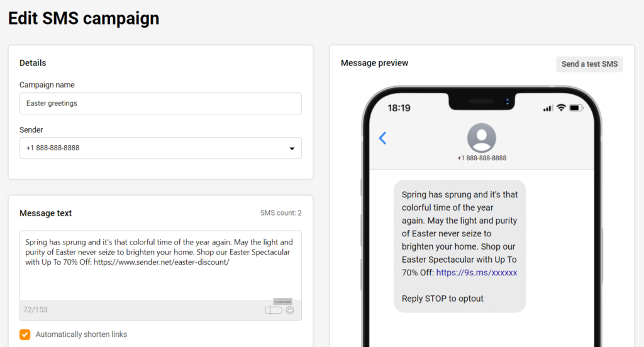Click the 18:19 clock in phone preview

tap(399, 108)
